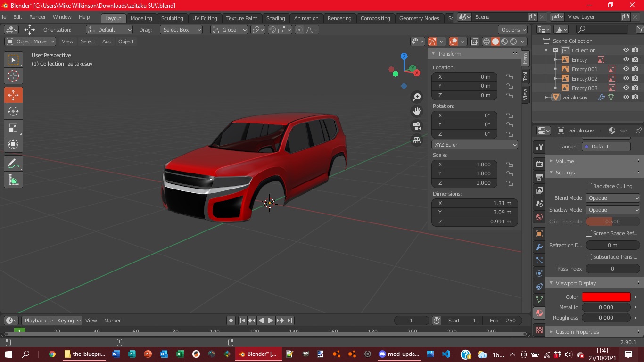This screenshot has height=362, width=644.
Task: Switch to the Sculpting workspace tab
Action: tap(172, 18)
